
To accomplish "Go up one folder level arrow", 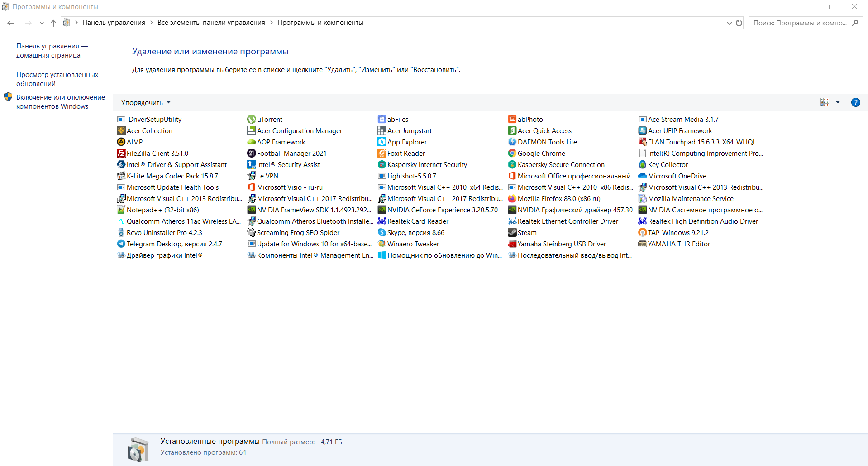I will [53, 23].
